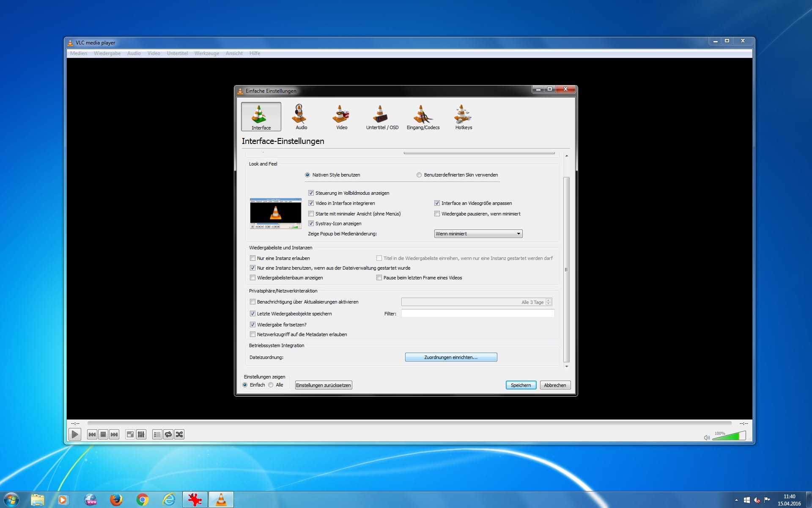Image resolution: width=812 pixels, height=508 pixels.
Task: Open the purple www globe taskbar icon
Action: click(x=90, y=500)
